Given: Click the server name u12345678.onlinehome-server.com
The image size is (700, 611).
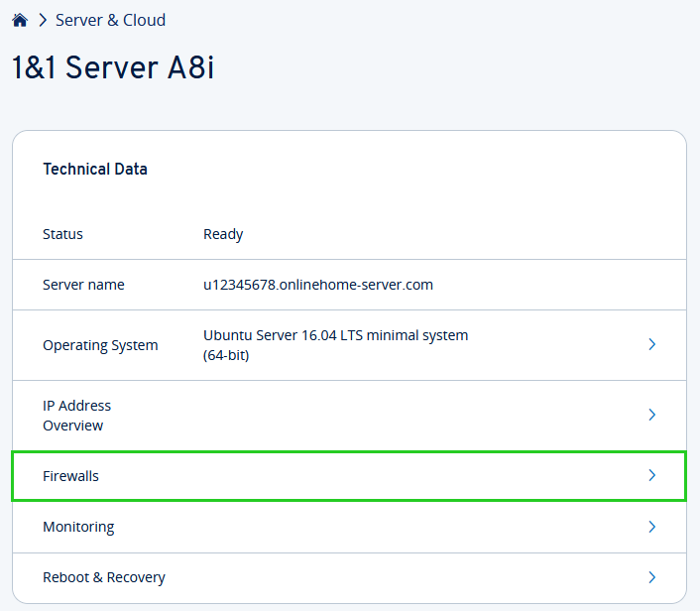Looking at the screenshot, I should [318, 285].
